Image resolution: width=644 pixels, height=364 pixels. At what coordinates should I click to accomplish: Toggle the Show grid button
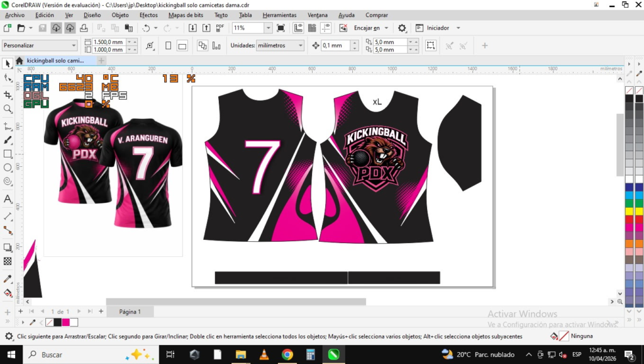point(312,28)
